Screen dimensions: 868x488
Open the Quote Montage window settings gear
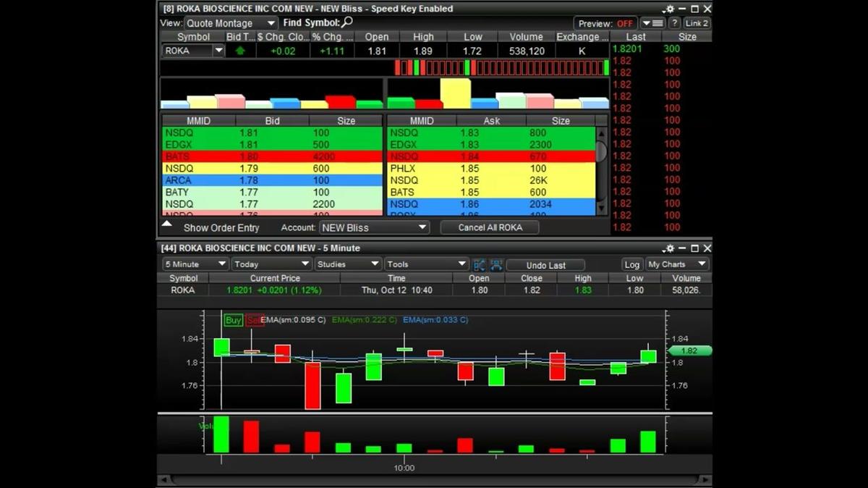pyautogui.click(x=669, y=9)
